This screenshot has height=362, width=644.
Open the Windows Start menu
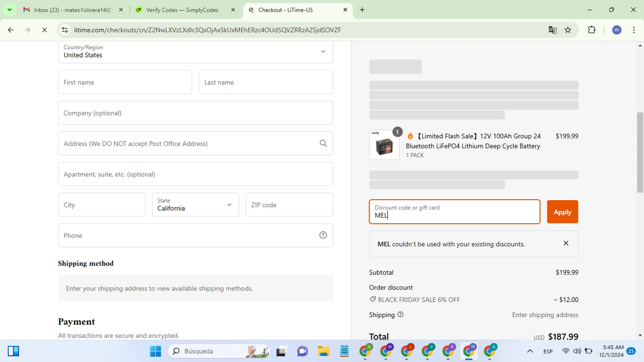(155, 351)
